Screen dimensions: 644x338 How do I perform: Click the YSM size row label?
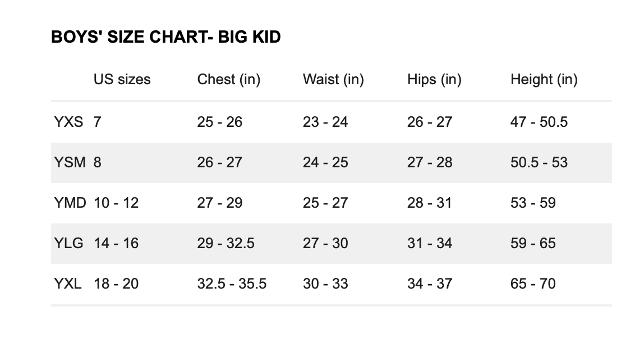(70, 162)
